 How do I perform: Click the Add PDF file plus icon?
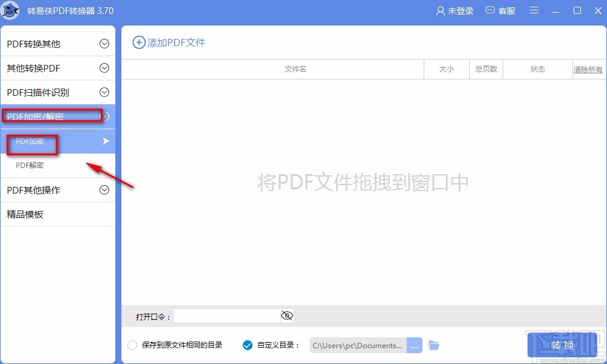coord(139,42)
